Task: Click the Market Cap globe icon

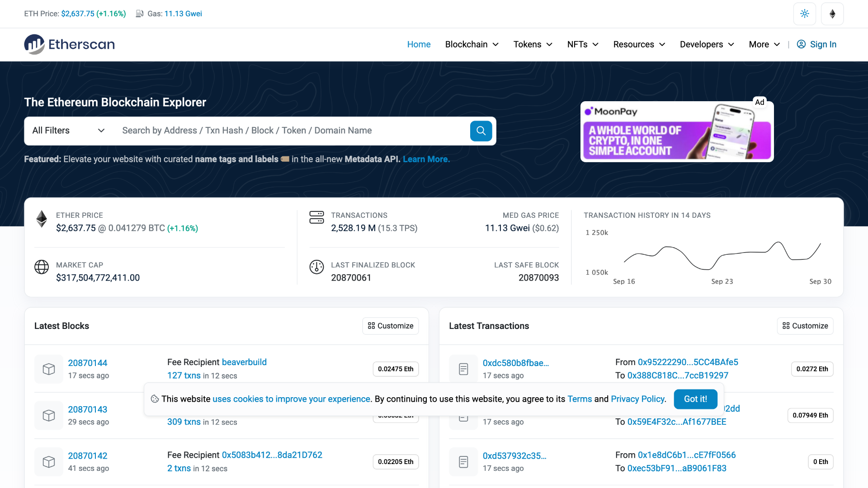Action: coord(42,267)
